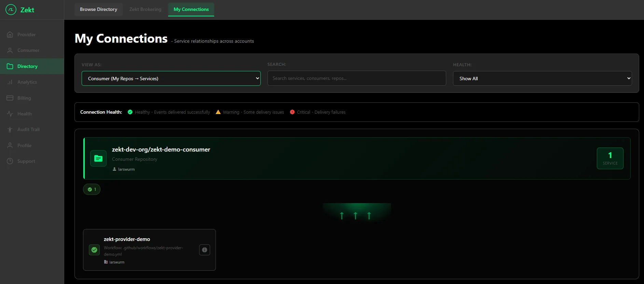Click the green folder icon of consumer repository
The width and height of the screenshot is (644, 284).
click(x=98, y=158)
